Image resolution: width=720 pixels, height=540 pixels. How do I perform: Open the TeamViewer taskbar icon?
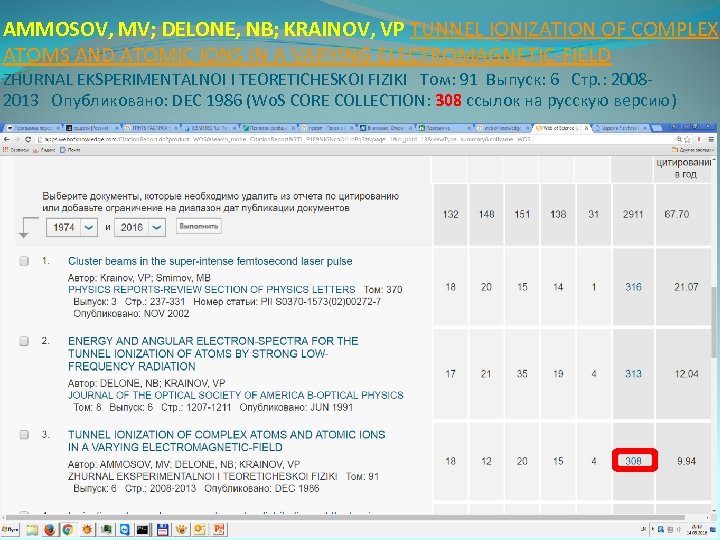point(124,530)
